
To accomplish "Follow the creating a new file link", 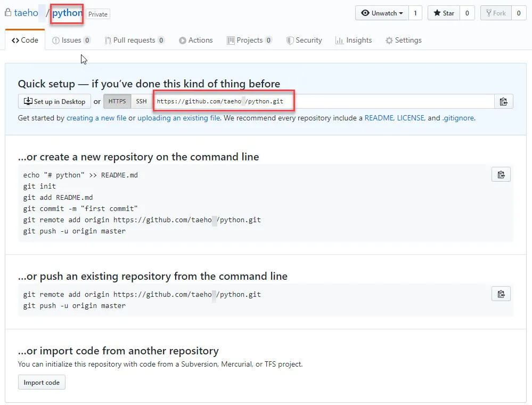I will 96,118.
